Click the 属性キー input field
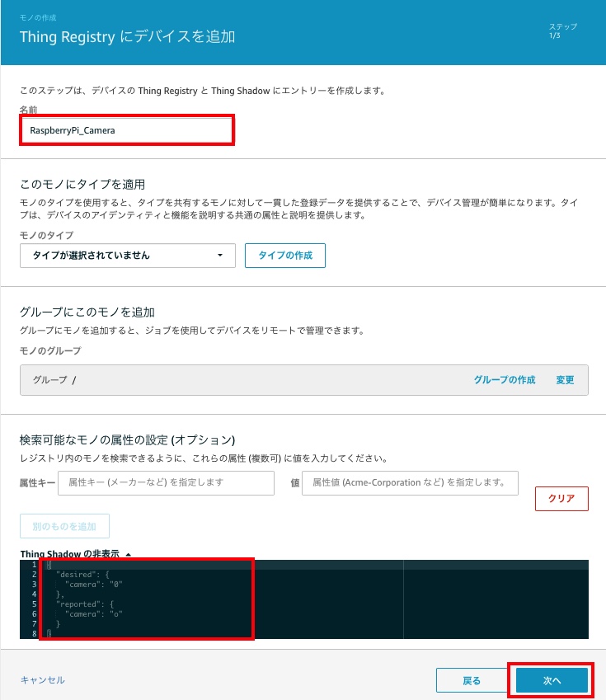Image resolution: width=606 pixels, height=700 pixels. point(166,482)
